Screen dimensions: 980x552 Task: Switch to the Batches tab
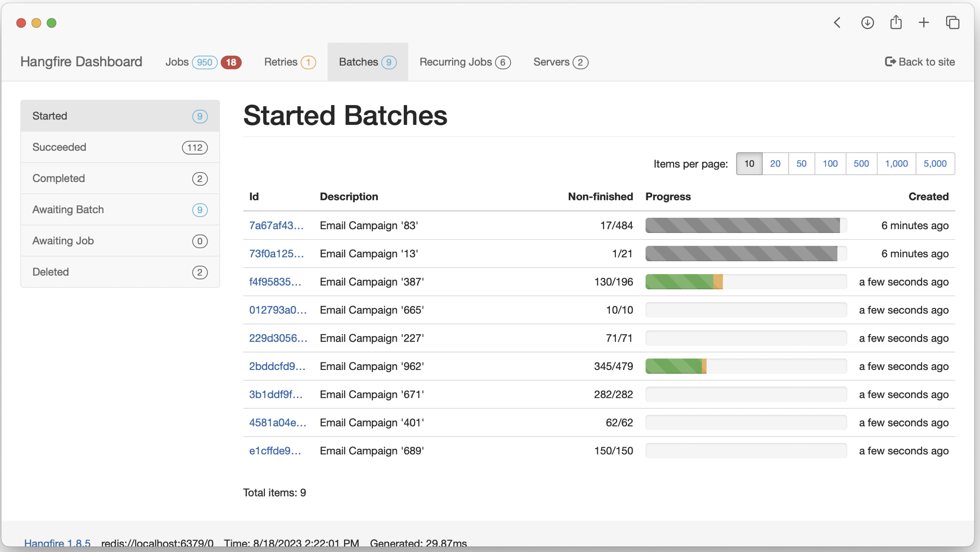coord(368,62)
